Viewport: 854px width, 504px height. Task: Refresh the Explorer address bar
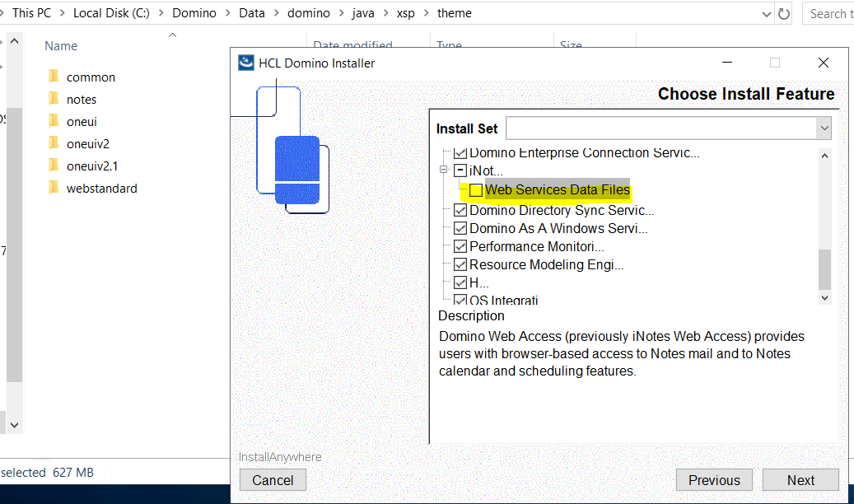[784, 14]
